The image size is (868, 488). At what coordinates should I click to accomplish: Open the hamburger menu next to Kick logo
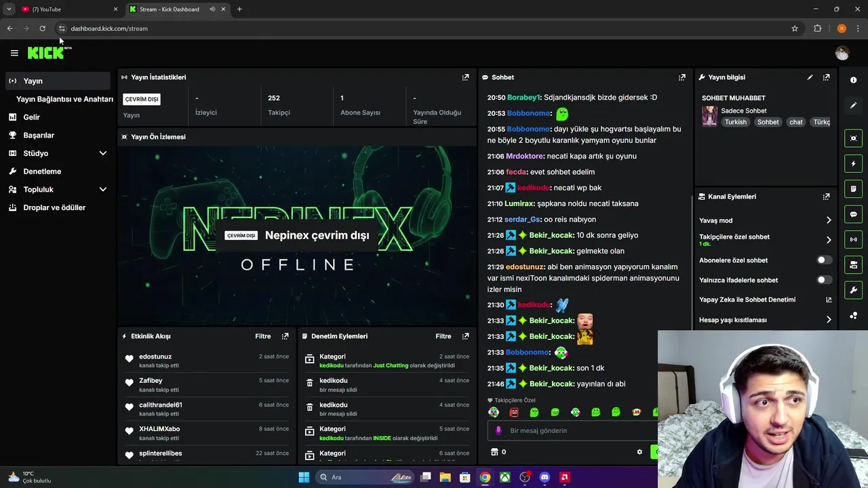[x=14, y=53]
